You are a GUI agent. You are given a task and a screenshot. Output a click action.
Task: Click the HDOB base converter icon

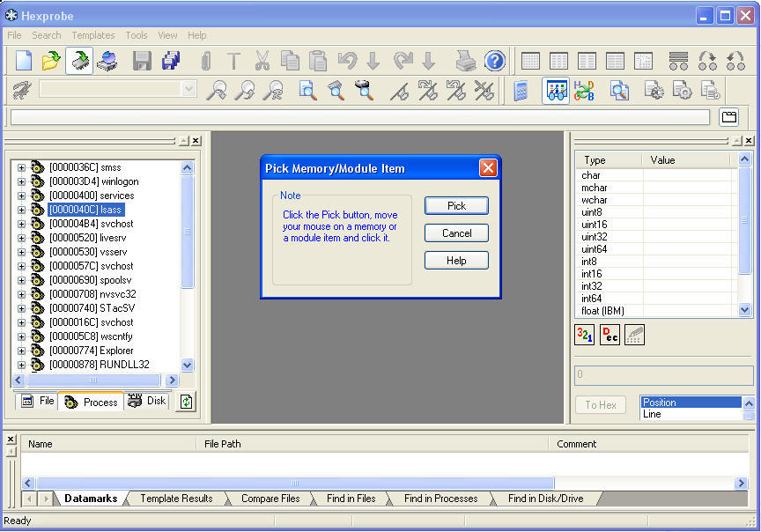[x=584, y=91]
